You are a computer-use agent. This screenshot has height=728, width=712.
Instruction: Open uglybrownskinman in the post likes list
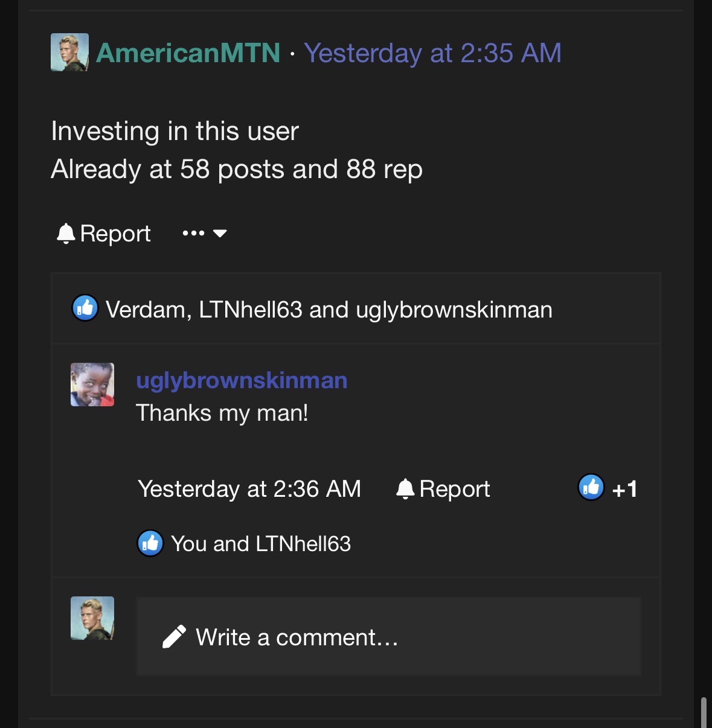(454, 310)
